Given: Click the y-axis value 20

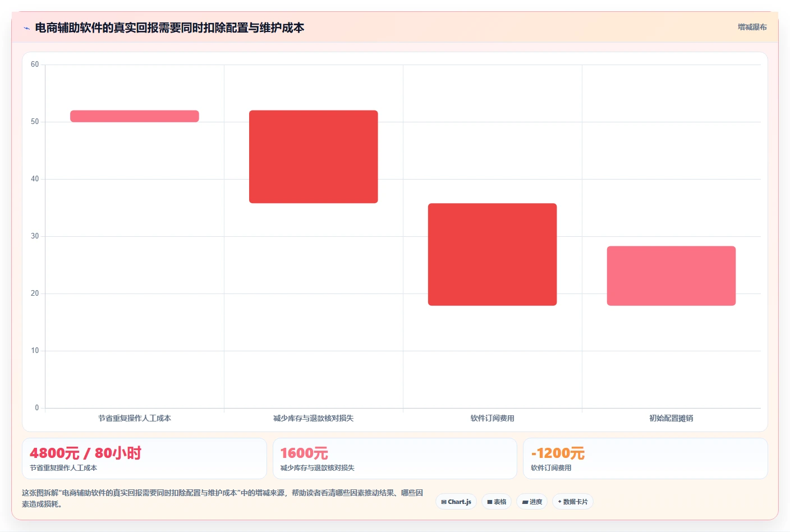Looking at the screenshot, I should point(35,293).
